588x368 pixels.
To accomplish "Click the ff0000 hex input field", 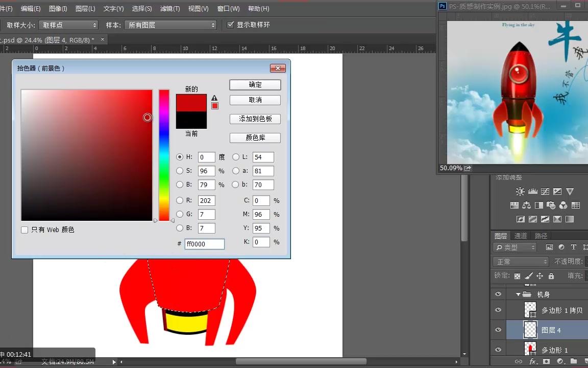I will pyautogui.click(x=204, y=244).
